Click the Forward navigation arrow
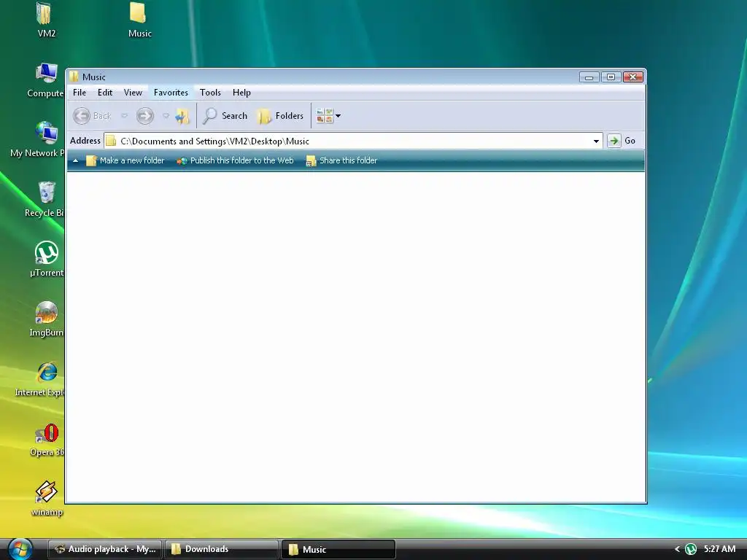The image size is (747, 560). tap(145, 116)
